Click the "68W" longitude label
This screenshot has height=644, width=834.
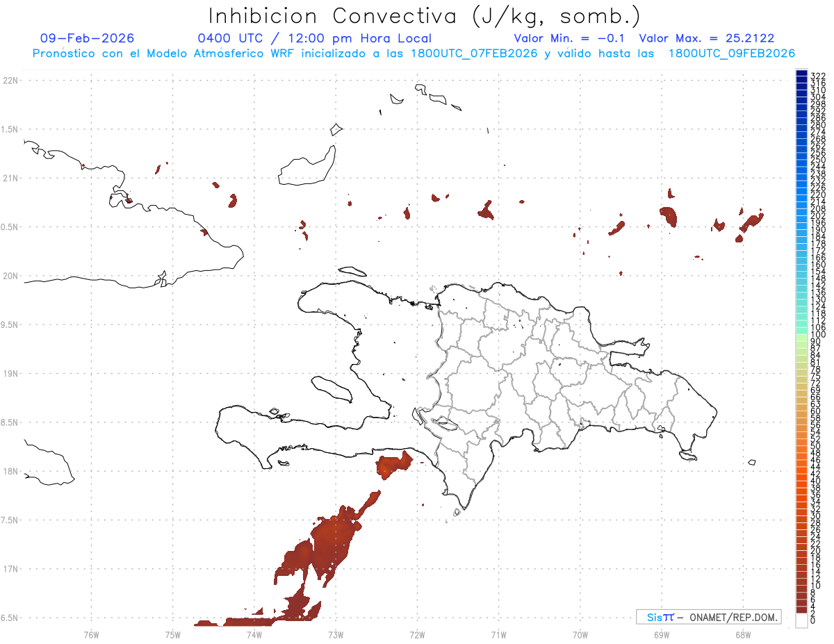tap(743, 635)
